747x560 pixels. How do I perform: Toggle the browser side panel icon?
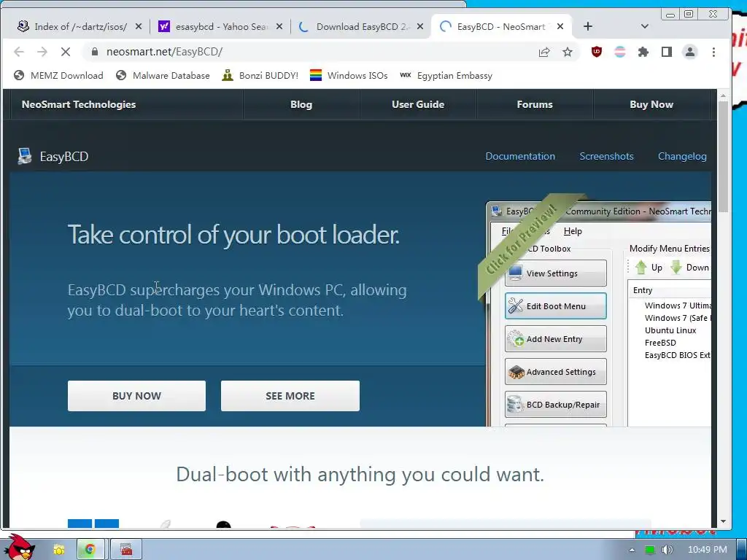point(667,52)
